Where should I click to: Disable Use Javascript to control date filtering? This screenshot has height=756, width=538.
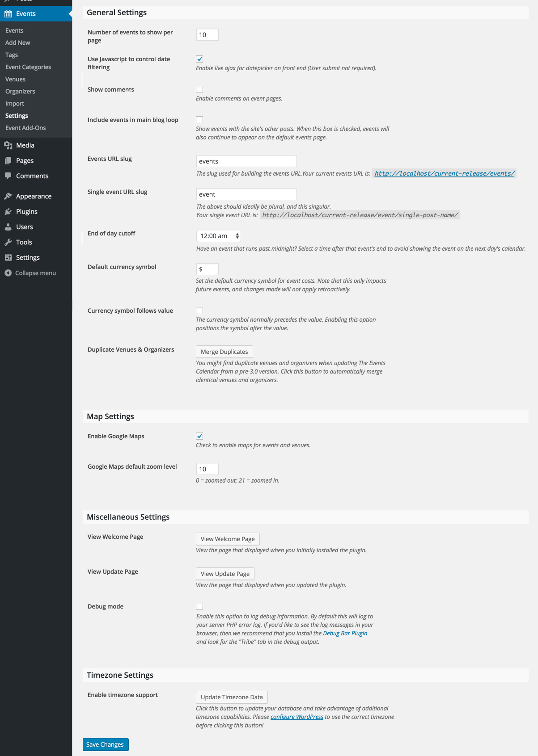[199, 59]
